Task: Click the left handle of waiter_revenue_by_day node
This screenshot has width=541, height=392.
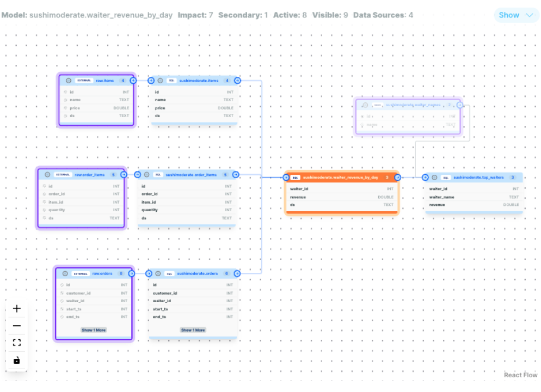Action: click(x=286, y=177)
